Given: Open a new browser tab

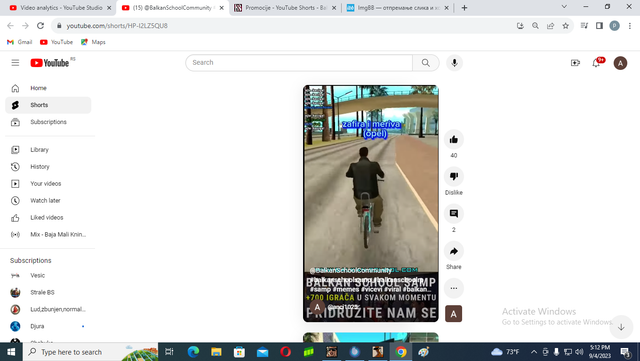Looking at the screenshot, I should click(x=464, y=8).
